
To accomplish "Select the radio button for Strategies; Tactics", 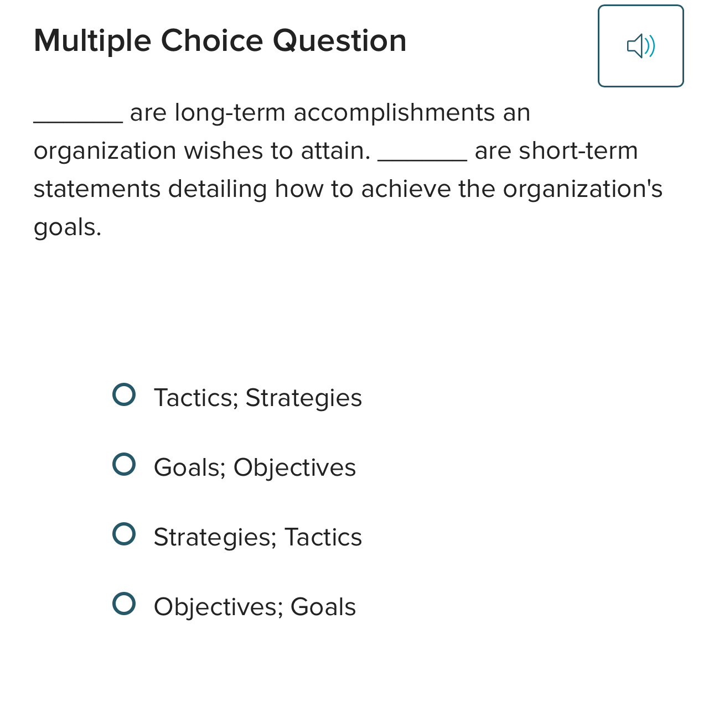I will pos(124,534).
